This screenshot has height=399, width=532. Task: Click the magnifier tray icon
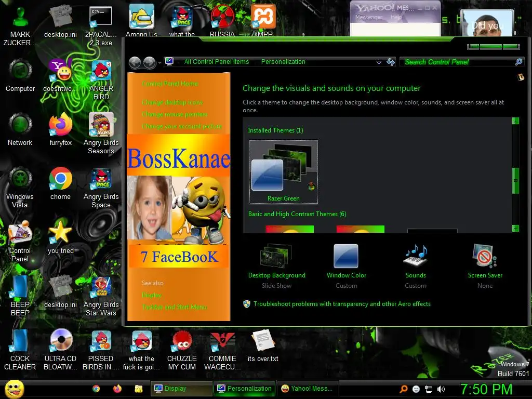point(403,389)
